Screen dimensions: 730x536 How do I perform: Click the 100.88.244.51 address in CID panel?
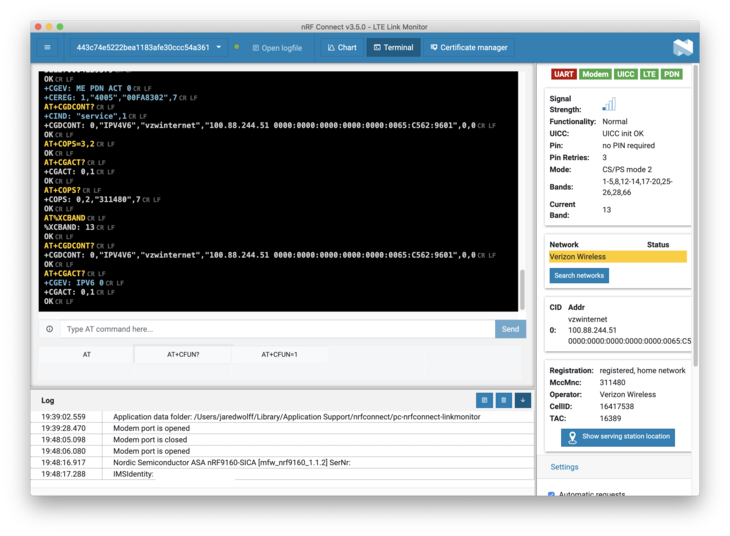pos(592,330)
